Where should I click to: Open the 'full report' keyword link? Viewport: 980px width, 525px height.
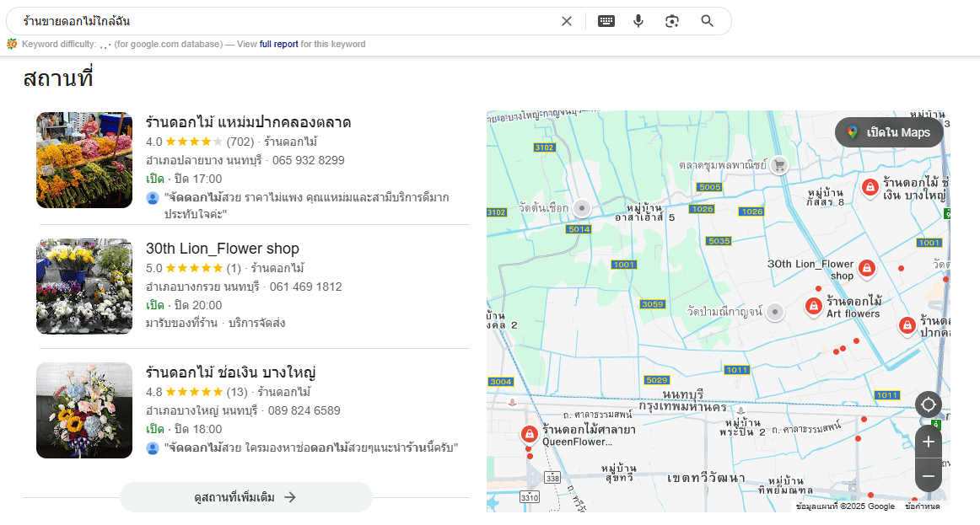coord(279,45)
